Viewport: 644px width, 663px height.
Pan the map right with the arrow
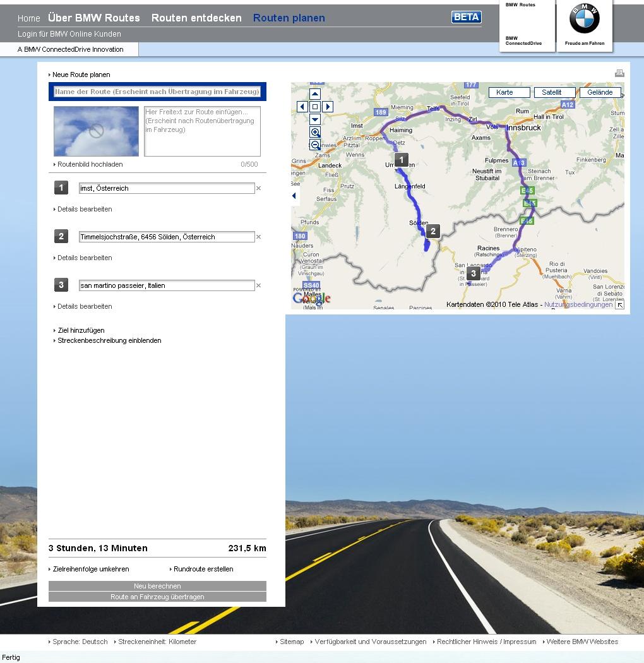click(x=328, y=107)
